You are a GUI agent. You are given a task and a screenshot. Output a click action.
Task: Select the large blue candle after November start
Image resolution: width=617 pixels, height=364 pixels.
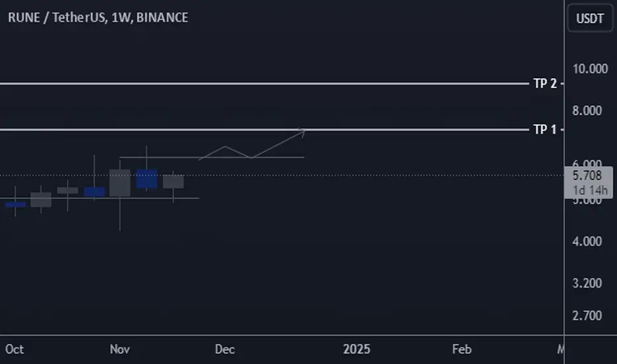click(x=147, y=179)
